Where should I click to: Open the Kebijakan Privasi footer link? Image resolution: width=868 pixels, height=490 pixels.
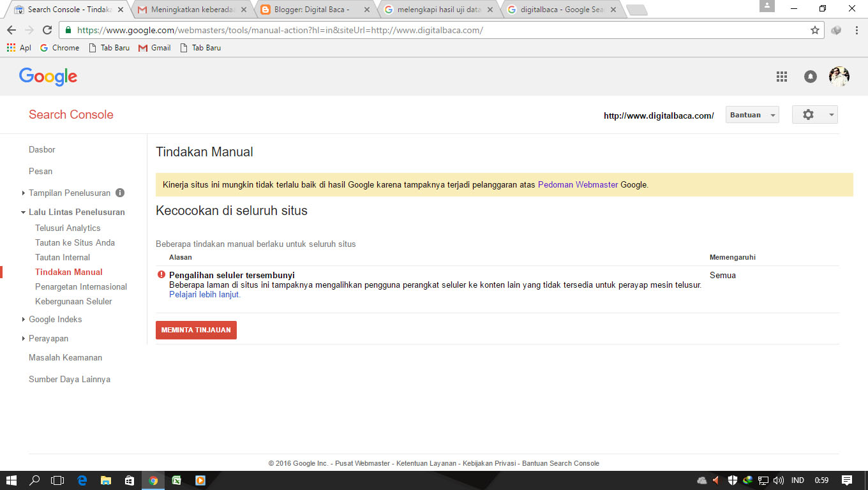click(x=490, y=463)
